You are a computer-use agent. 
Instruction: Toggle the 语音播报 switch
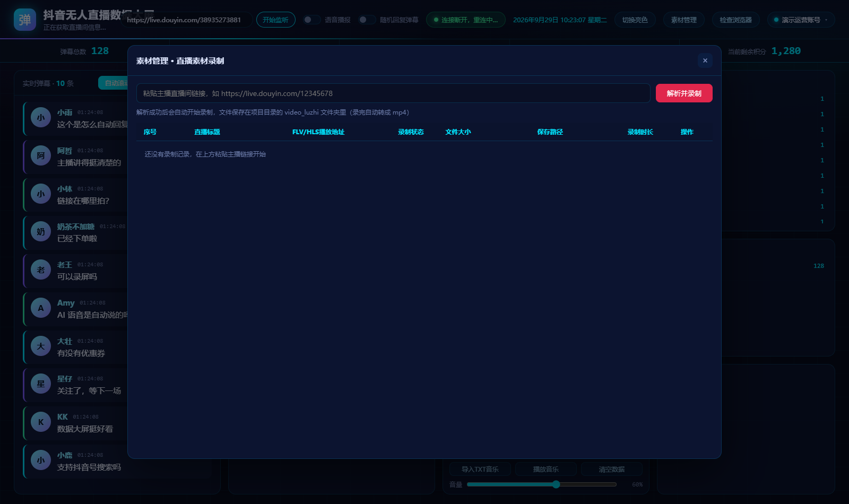pyautogui.click(x=311, y=20)
